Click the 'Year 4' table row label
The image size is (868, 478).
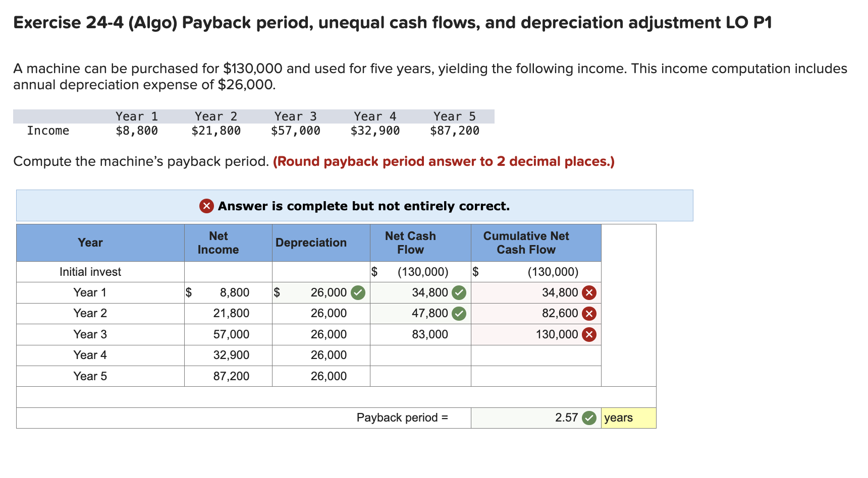point(90,355)
